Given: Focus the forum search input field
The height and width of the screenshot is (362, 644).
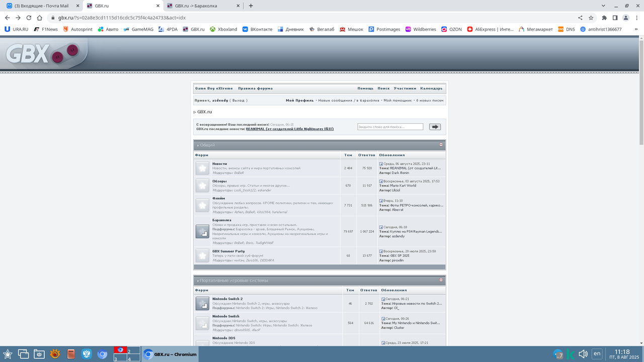Looking at the screenshot, I should pyautogui.click(x=390, y=127).
